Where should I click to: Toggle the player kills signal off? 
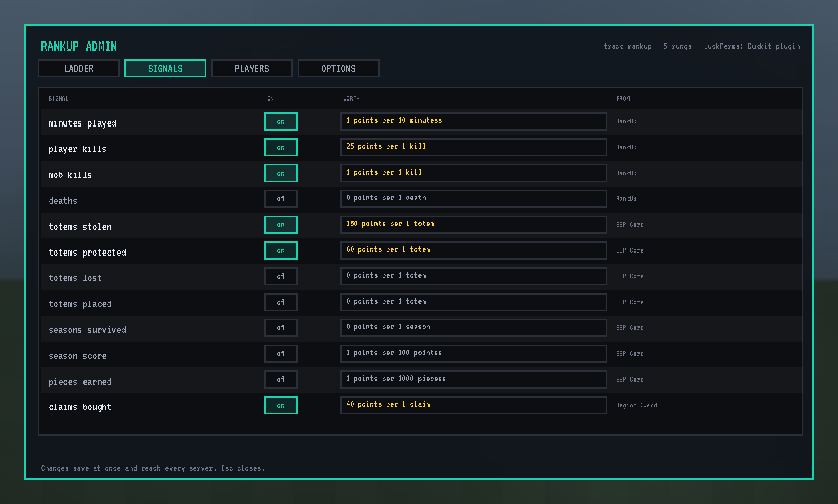[x=281, y=147]
